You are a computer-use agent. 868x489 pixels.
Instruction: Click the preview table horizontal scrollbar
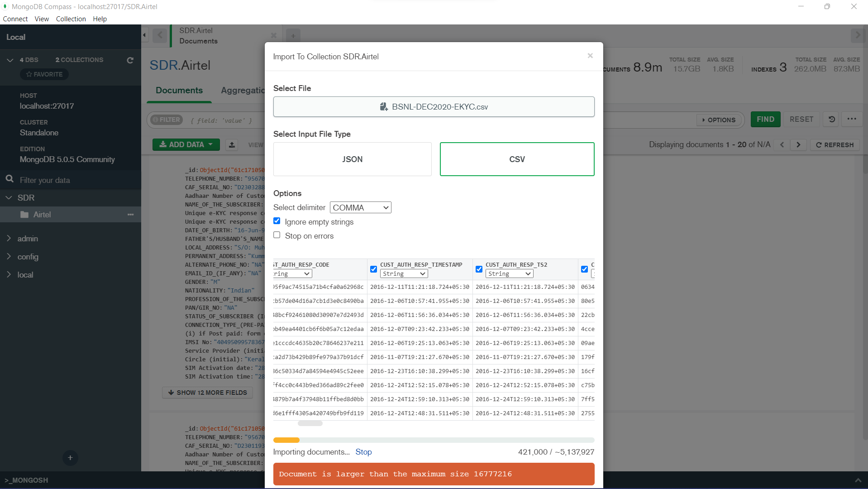(x=310, y=423)
